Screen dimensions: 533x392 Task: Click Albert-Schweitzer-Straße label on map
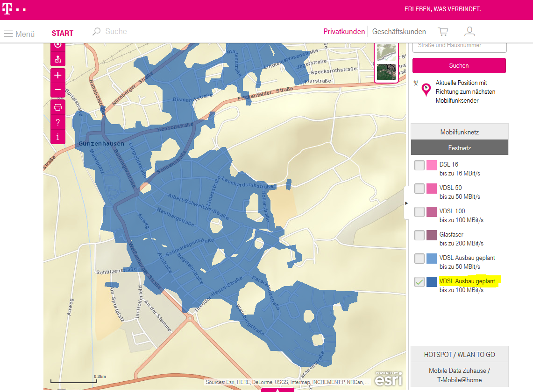pyautogui.click(x=198, y=206)
